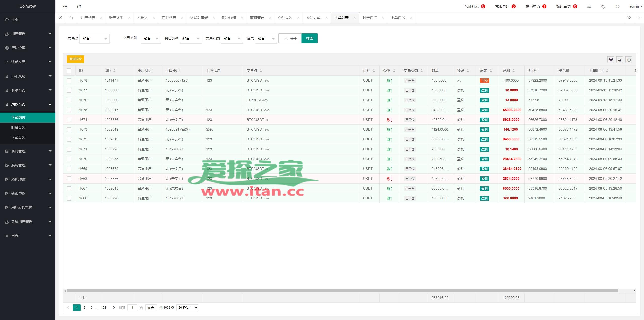Close the 下单列表 tab
This screenshot has width=644, height=320.
tap(355, 18)
